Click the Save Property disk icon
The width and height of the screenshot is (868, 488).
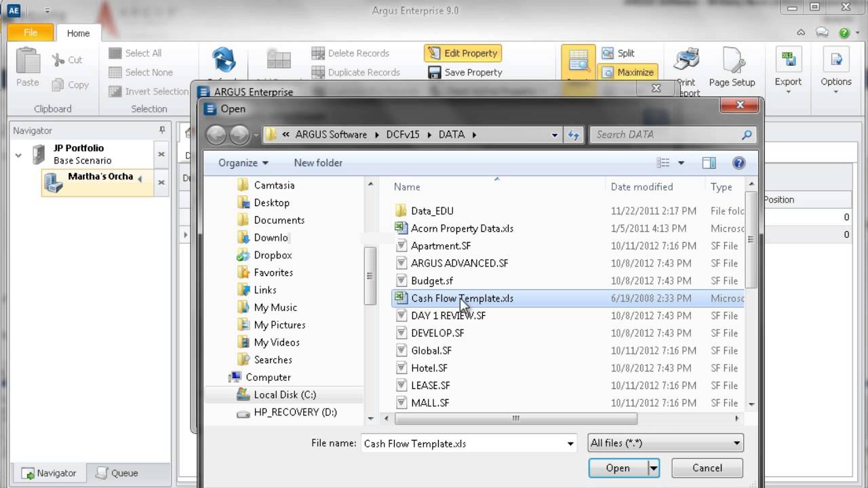click(435, 72)
